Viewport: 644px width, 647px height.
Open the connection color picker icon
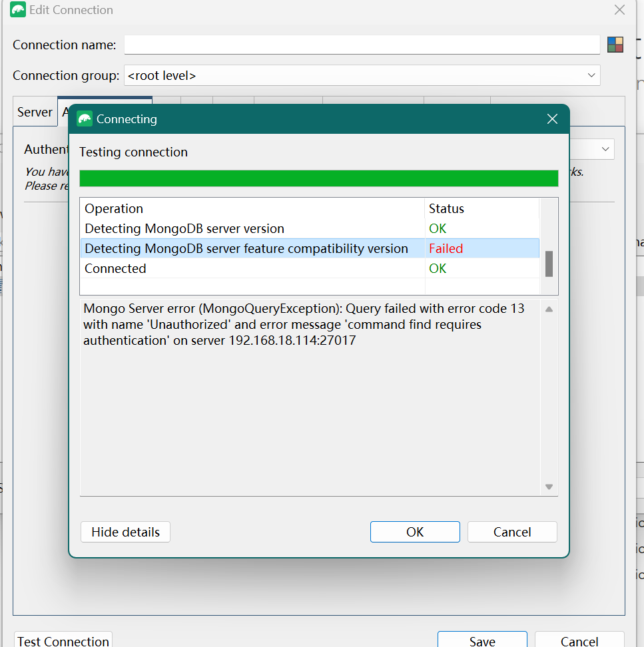(x=615, y=45)
